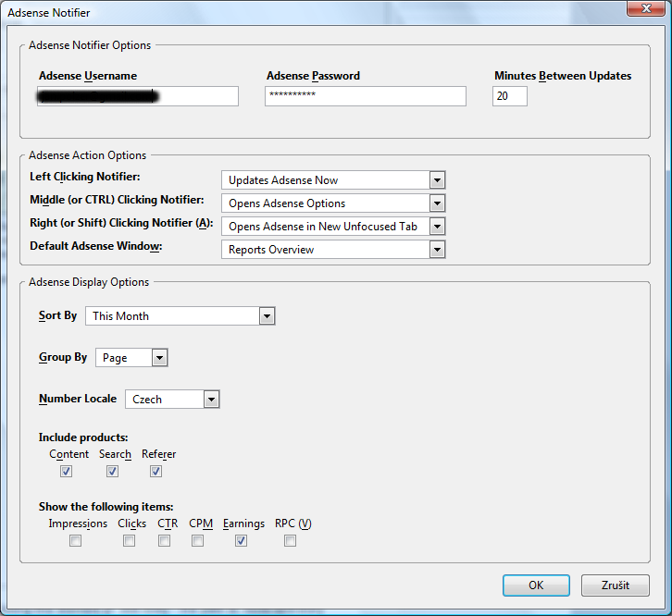Uncheck the Content product checkbox
Image resolution: width=672 pixels, height=616 pixels.
click(66, 471)
